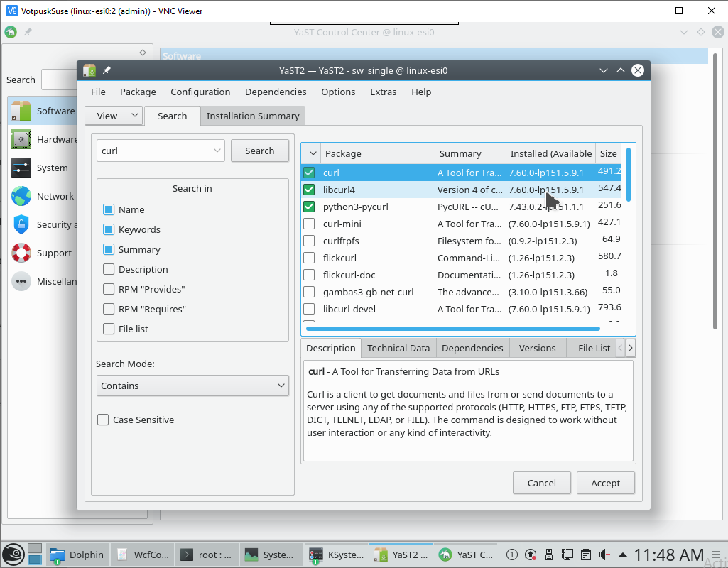Switch to WcfCo... taskbar entry
This screenshot has height=568, width=728.
143,555
